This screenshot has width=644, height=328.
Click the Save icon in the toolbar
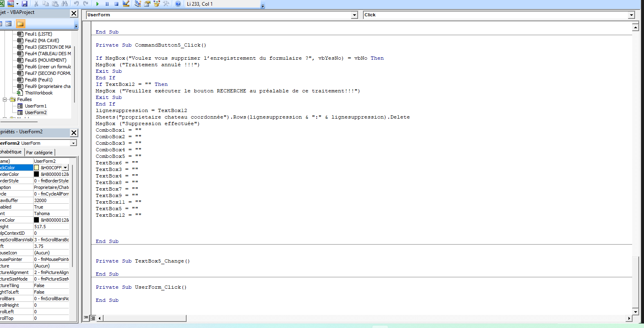[x=25, y=4]
